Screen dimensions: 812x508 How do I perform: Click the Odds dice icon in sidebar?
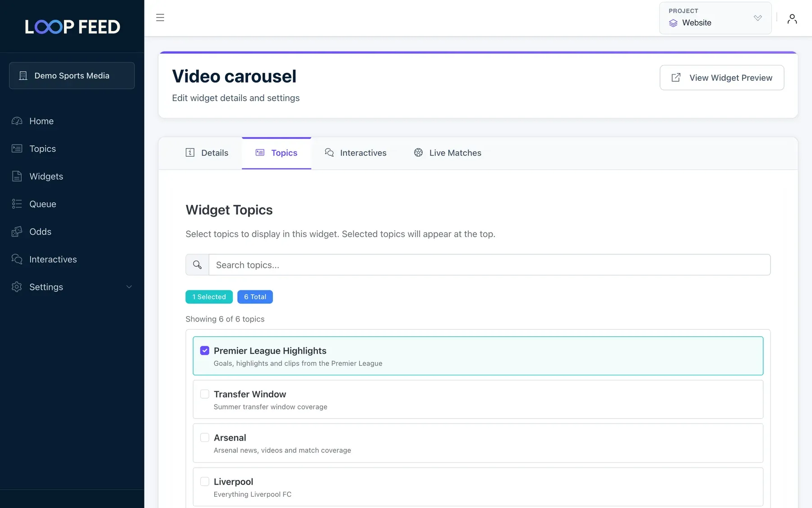[x=17, y=232]
